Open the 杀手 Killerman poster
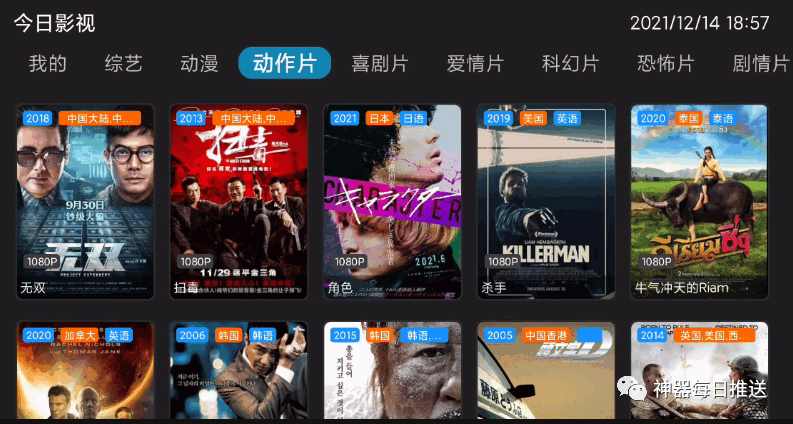Viewport: 793px width, 424px height. click(x=546, y=202)
